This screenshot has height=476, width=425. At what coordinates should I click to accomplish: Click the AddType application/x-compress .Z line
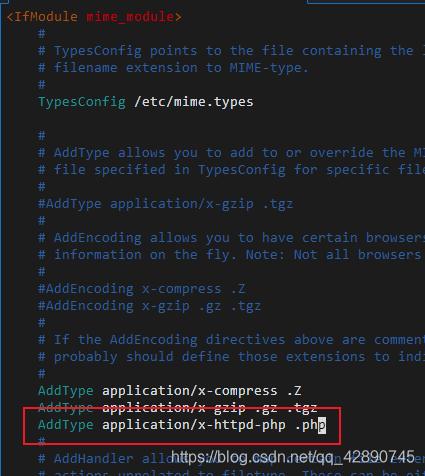coord(170,391)
